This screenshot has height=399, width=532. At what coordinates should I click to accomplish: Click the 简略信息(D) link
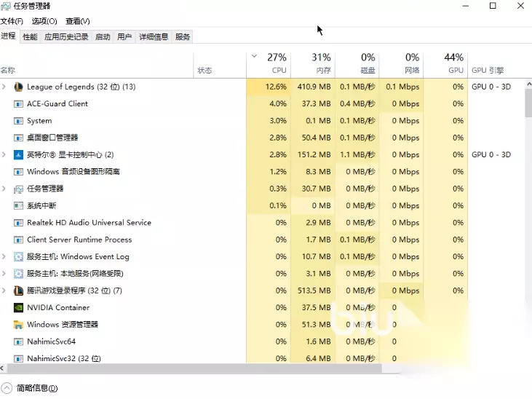coord(37,388)
